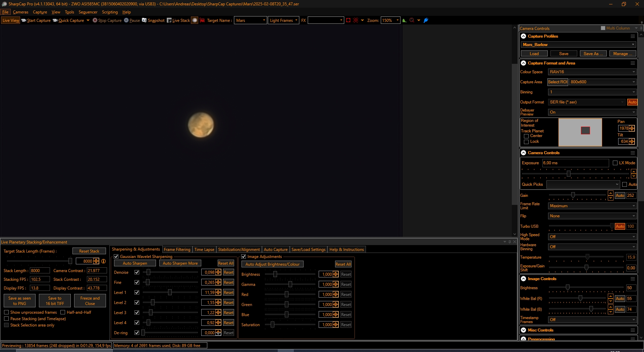Uncheck the Image Adjustments checkbox
Screen dimensions: 644x352
[244, 257]
